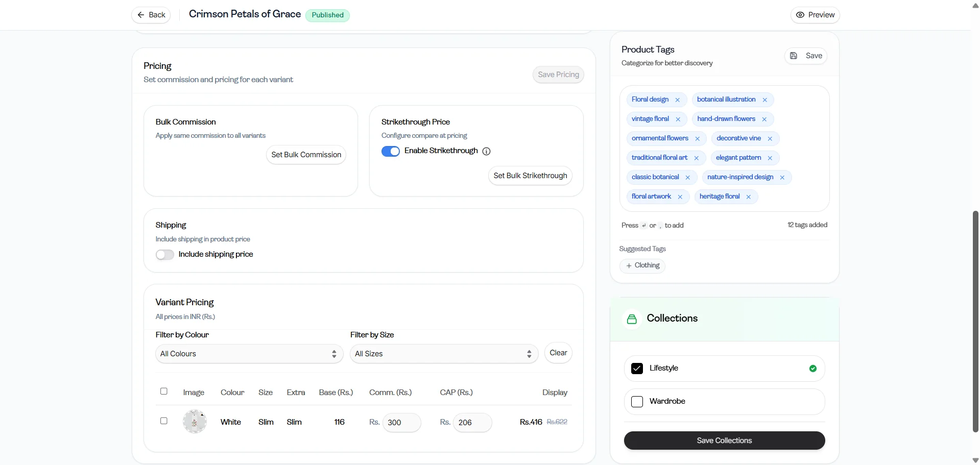Click the Strikethrough info icon
Viewport: 980px width, 465px height.
pos(486,151)
